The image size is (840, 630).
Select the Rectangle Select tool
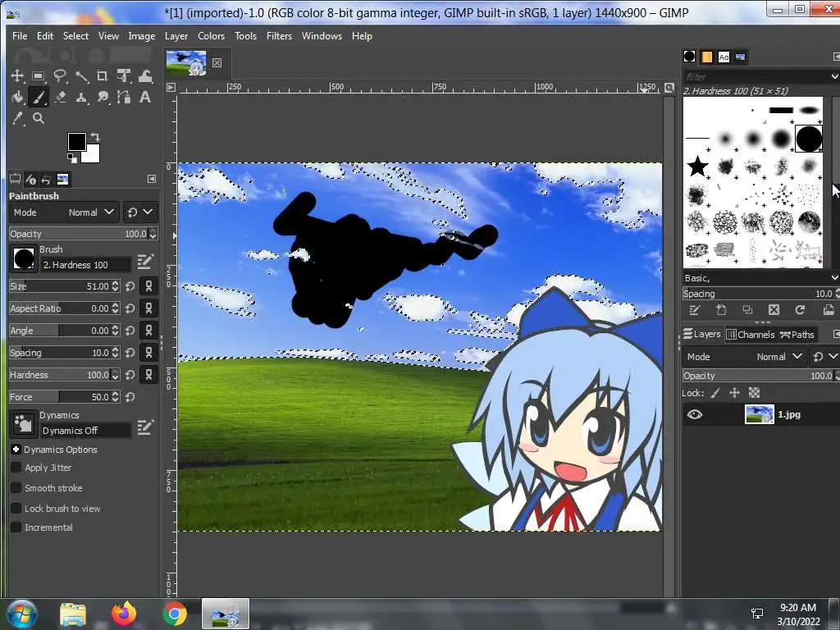click(x=38, y=76)
